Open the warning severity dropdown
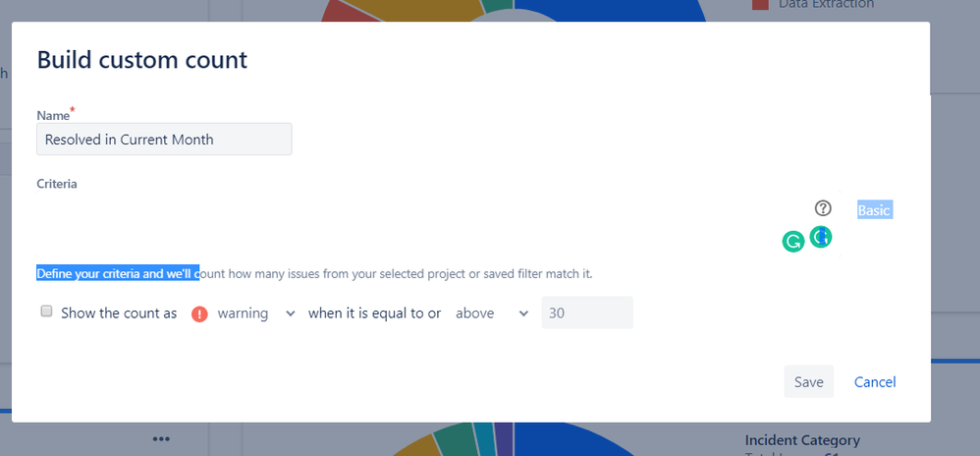The image size is (980, 456). (x=255, y=313)
